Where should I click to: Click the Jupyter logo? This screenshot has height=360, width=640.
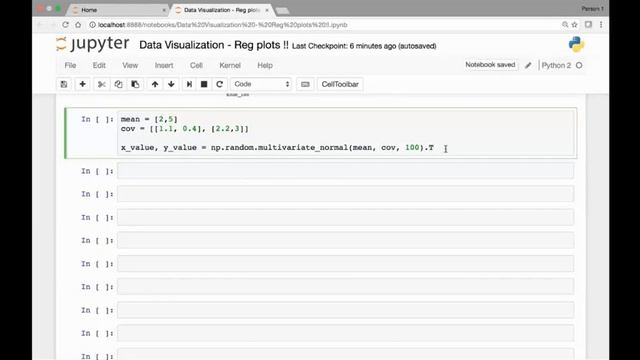click(93, 44)
